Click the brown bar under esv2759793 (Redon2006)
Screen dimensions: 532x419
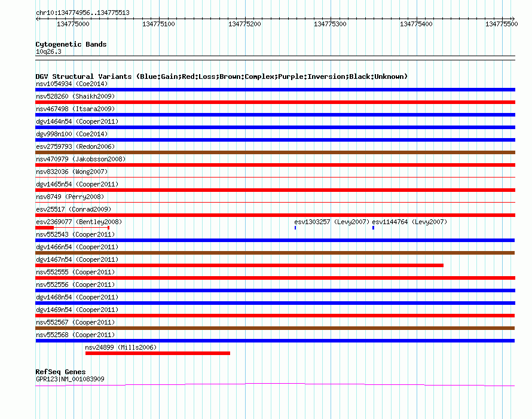point(275,152)
